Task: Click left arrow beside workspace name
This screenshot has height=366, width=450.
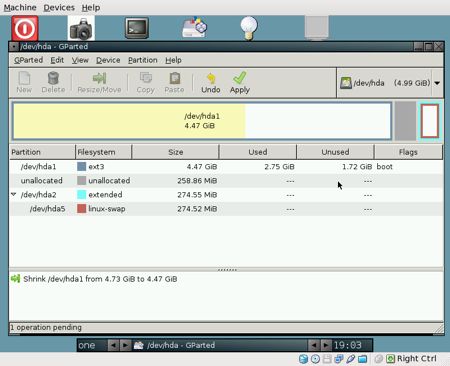Action: 113,345
